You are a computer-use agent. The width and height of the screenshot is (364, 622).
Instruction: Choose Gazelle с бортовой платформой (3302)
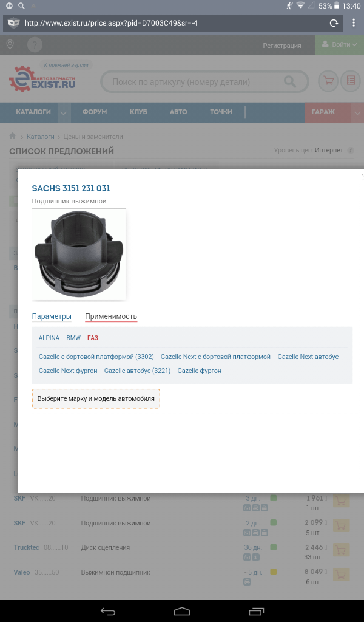click(x=96, y=357)
